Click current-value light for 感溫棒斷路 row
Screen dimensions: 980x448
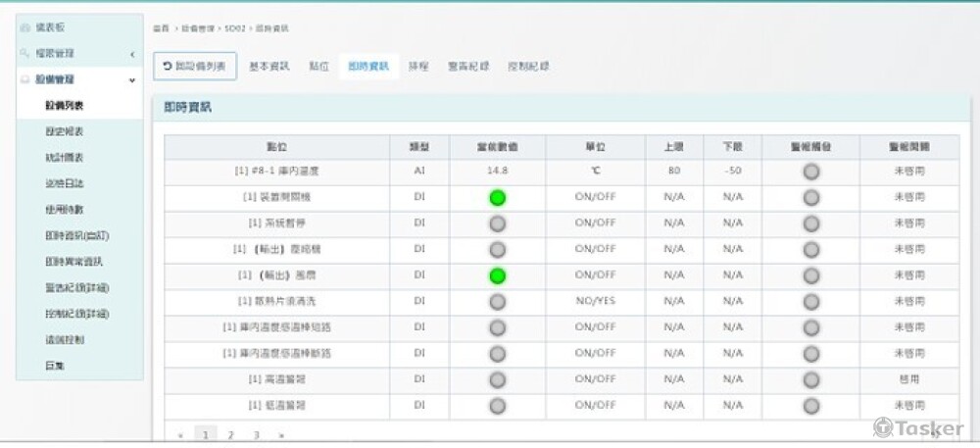point(498,354)
